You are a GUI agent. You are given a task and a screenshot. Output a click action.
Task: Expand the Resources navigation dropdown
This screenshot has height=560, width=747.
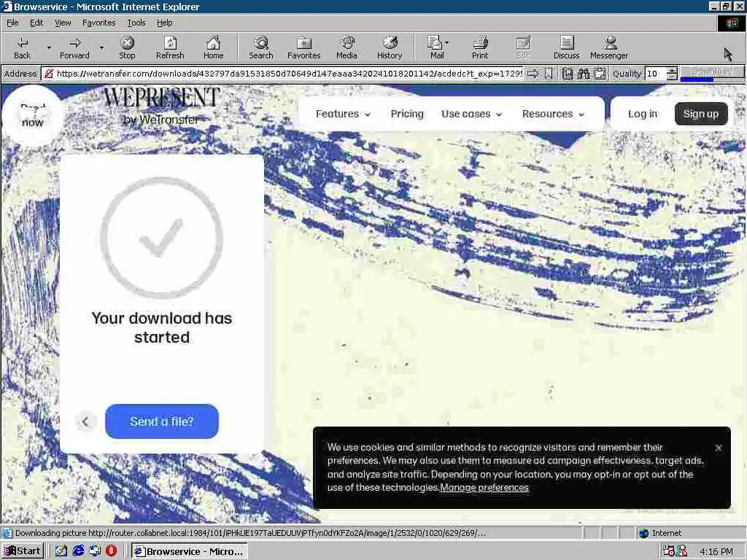pos(553,114)
